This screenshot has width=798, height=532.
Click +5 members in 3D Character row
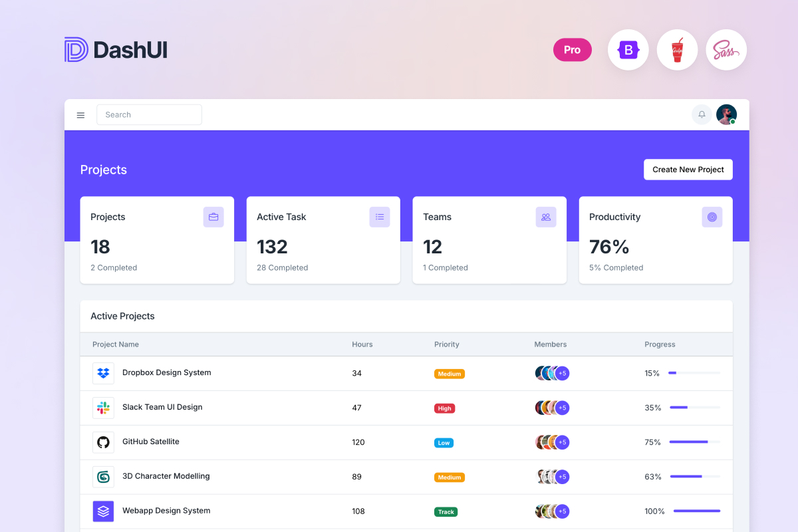562,477
